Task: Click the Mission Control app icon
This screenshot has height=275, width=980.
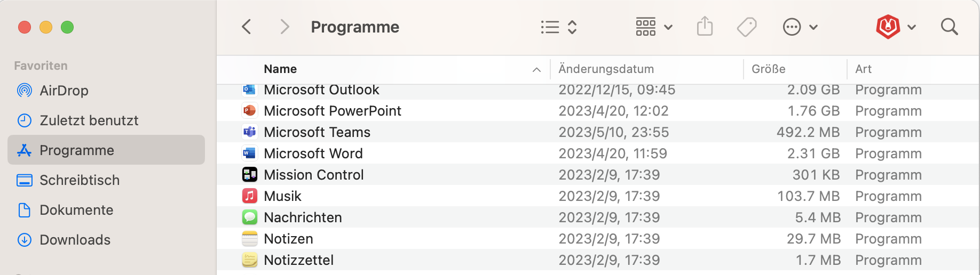Action: point(249,175)
